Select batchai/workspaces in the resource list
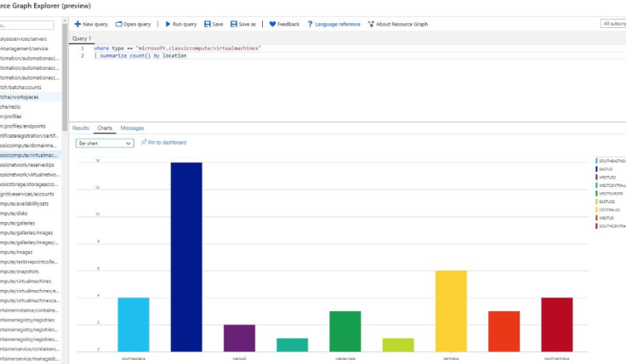This screenshot has height=364, width=626. point(31,97)
